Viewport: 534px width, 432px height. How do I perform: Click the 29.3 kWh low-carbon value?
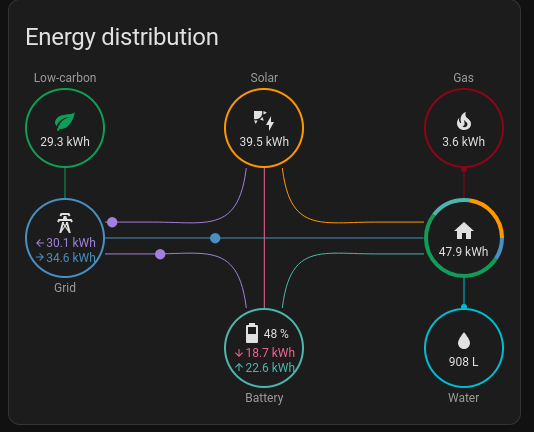click(x=65, y=142)
